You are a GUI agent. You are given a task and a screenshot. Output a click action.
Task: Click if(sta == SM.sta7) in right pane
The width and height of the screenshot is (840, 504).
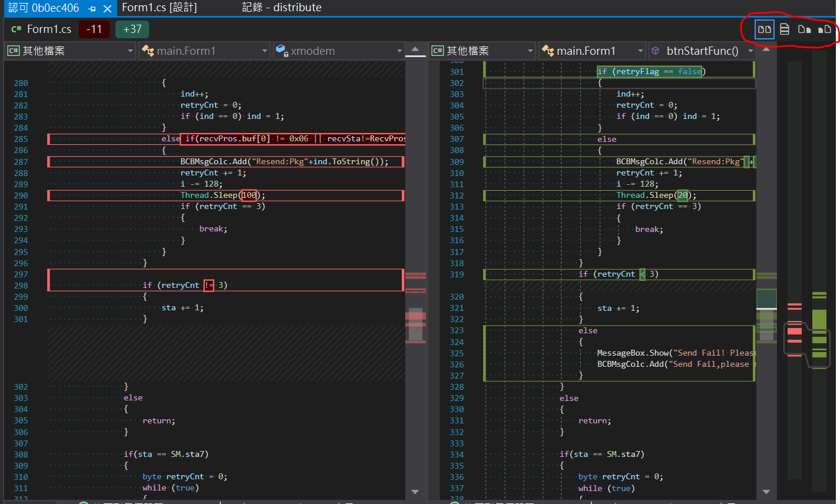[x=602, y=455]
